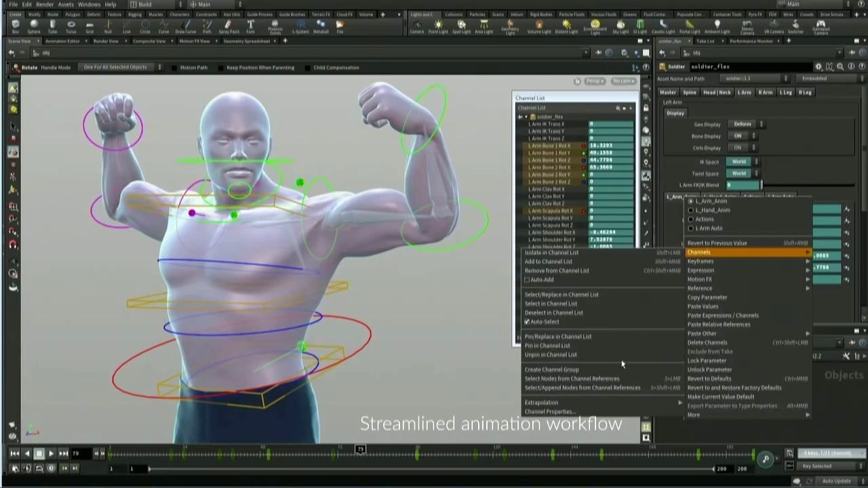Click Create Channel Group in the menu
Screen dimensions: 868x488
click(551, 369)
